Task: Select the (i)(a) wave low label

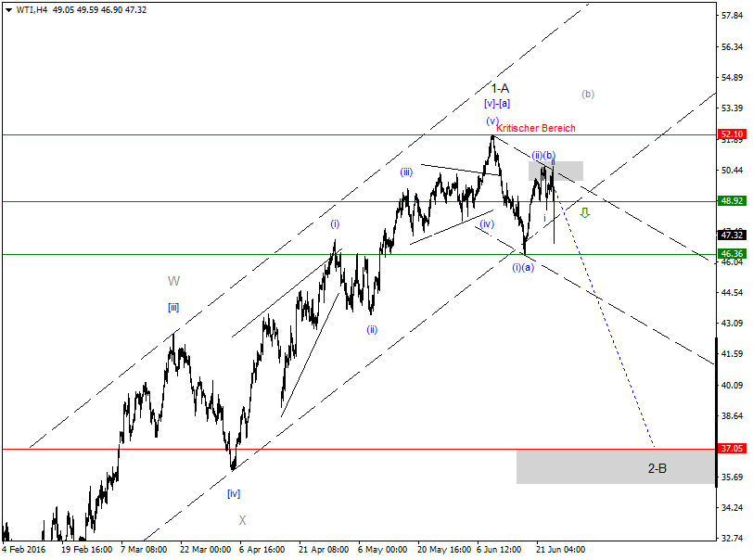Action: (521, 269)
